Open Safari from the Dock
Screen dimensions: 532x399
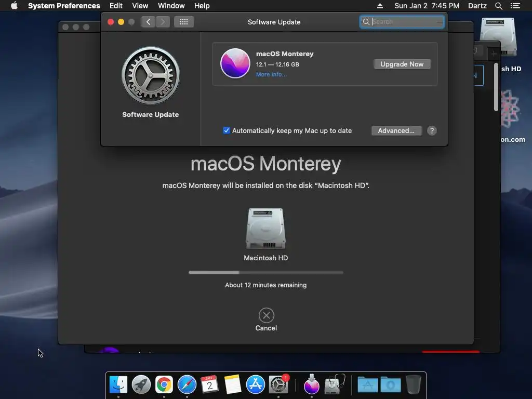(187, 384)
